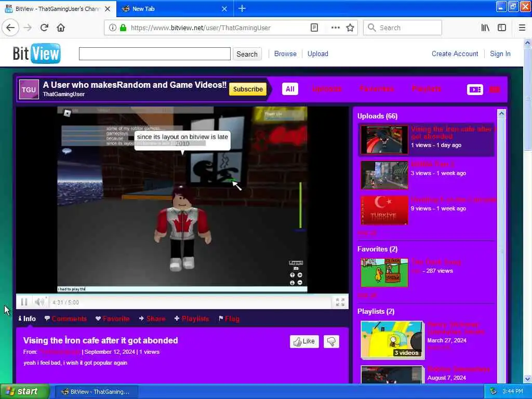
Task: Switch to the BitView browser tab
Action: pos(58,9)
